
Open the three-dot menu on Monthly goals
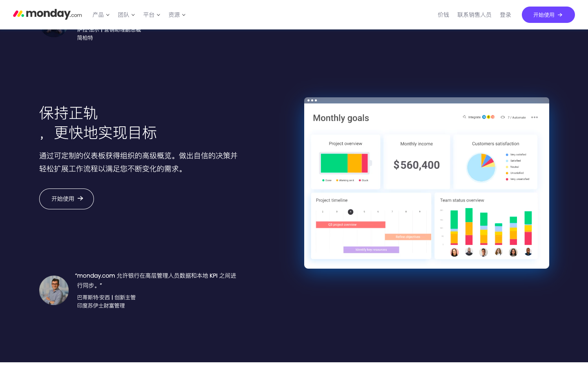[x=534, y=117]
